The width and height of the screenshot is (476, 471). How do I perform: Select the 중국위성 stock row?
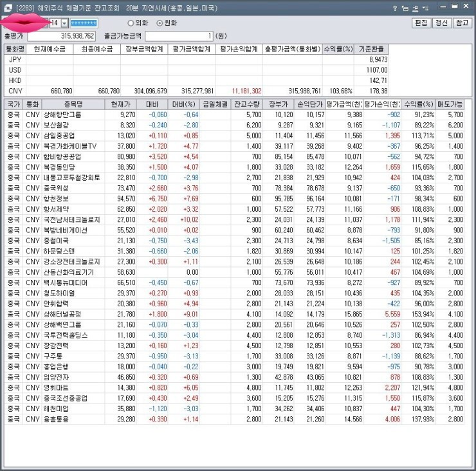point(234,189)
